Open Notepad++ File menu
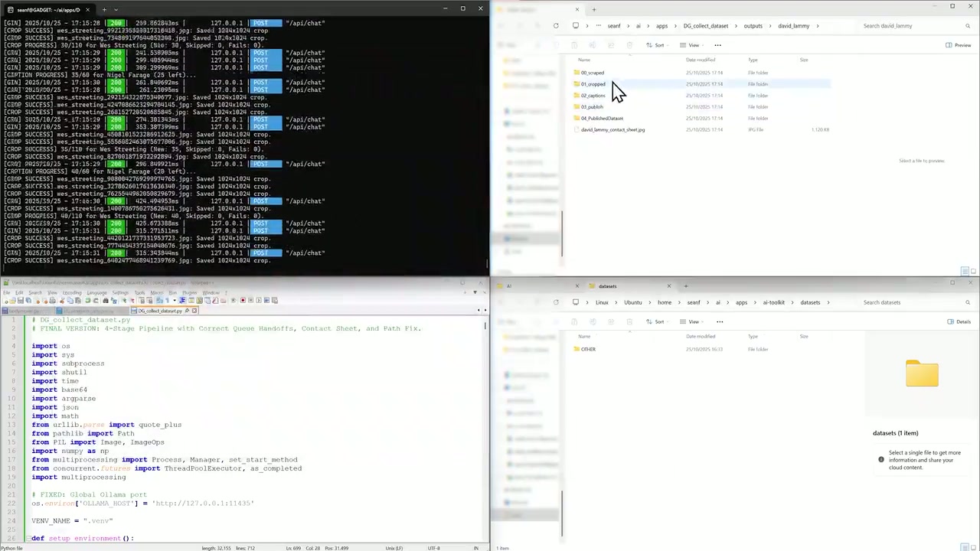Viewport: 980px width, 551px height. [x=7, y=293]
